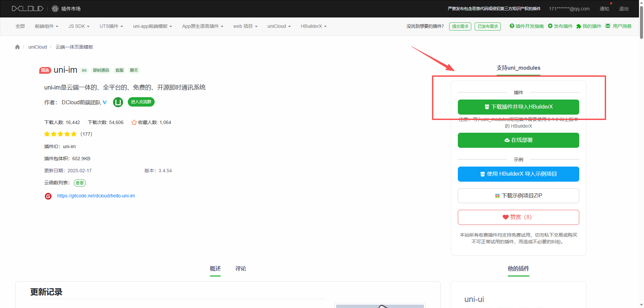Open the gitcode hello-uni-im link

coord(96,196)
